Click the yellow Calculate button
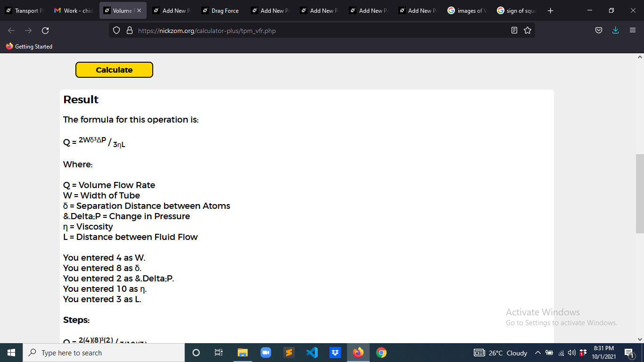644x362 pixels. point(114,70)
